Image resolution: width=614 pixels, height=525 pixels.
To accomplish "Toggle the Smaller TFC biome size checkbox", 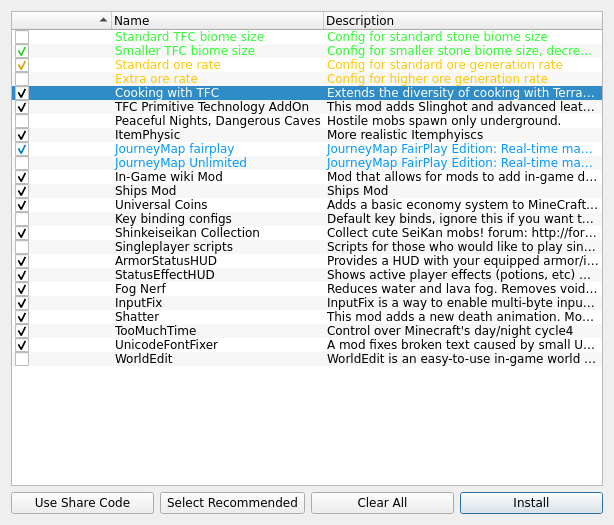I will 22,51.
